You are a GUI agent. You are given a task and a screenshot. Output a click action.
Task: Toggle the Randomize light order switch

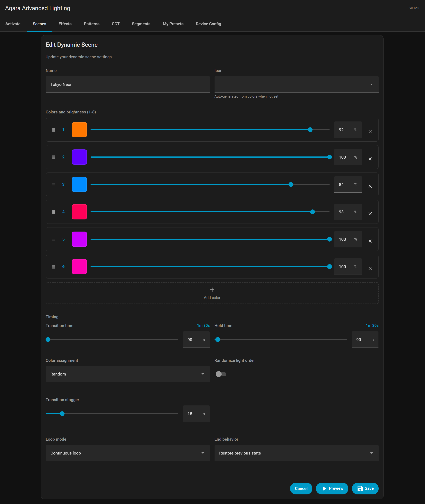coord(221,374)
